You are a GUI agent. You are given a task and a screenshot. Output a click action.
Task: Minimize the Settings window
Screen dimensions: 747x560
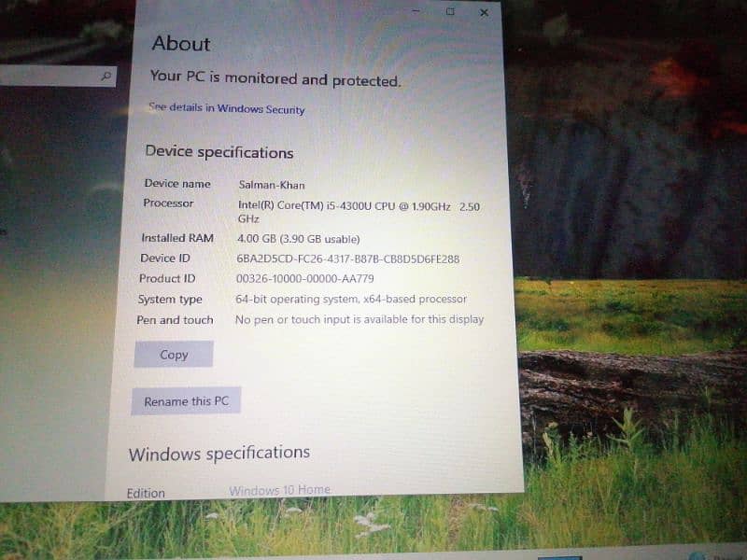pyautogui.click(x=415, y=12)
